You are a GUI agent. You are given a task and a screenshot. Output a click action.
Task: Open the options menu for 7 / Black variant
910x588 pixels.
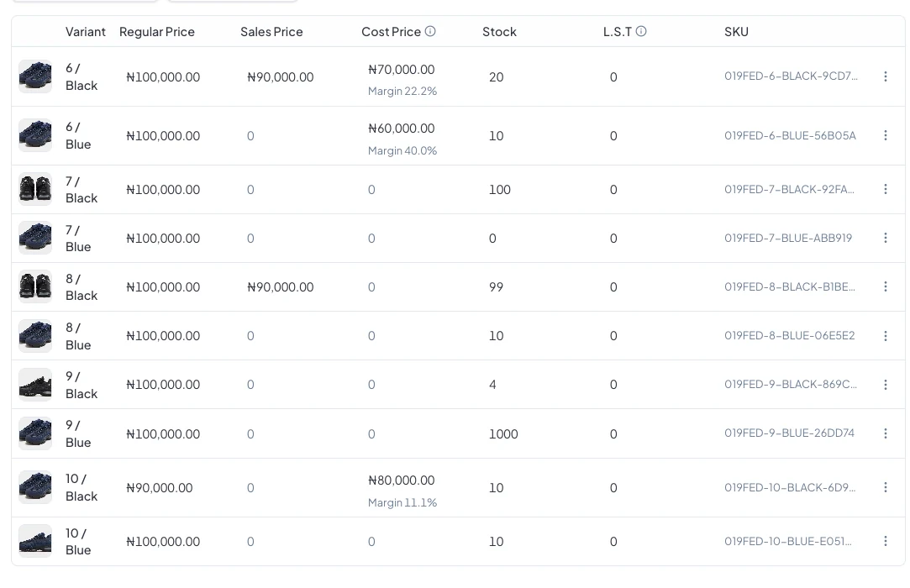(x=885, y=189)
